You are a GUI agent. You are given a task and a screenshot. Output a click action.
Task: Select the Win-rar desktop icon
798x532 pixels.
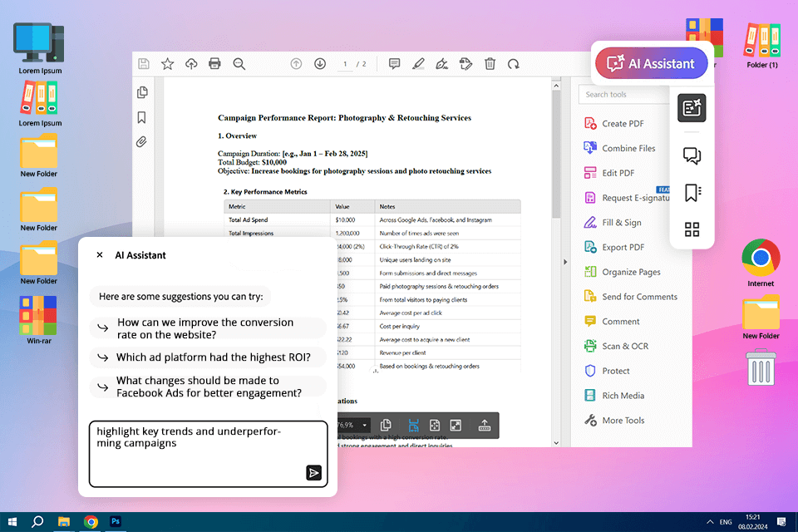click(39, 320)
